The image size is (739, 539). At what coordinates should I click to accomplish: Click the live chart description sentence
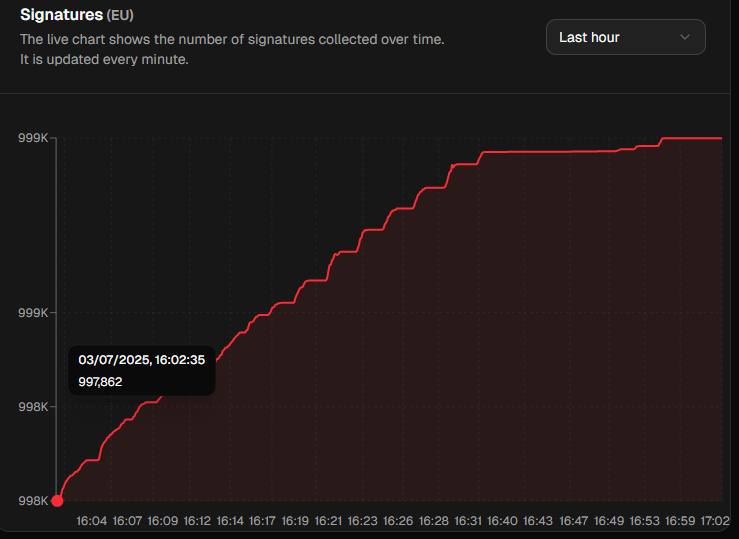tap(232, 40)
